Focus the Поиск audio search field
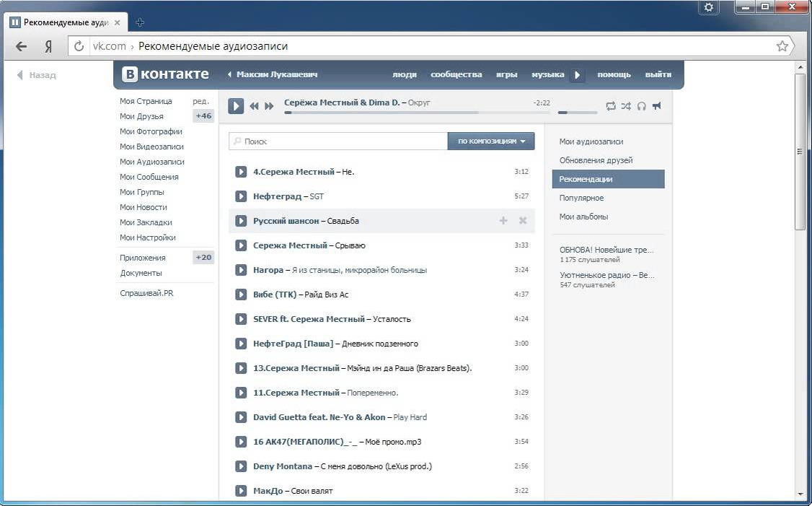 [338, 141]
